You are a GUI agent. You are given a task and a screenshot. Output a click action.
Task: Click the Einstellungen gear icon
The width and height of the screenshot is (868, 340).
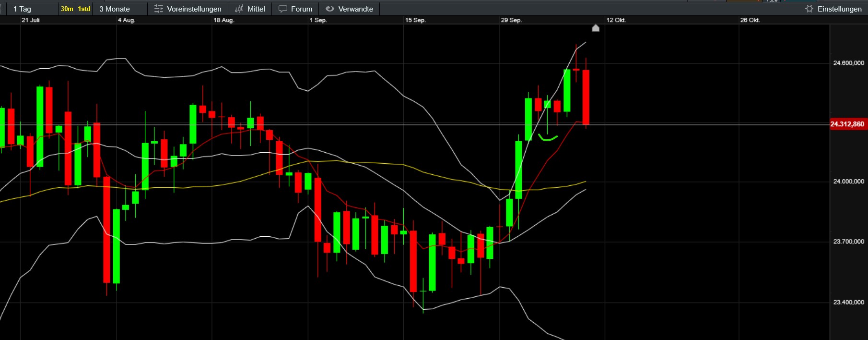[809, 9]
